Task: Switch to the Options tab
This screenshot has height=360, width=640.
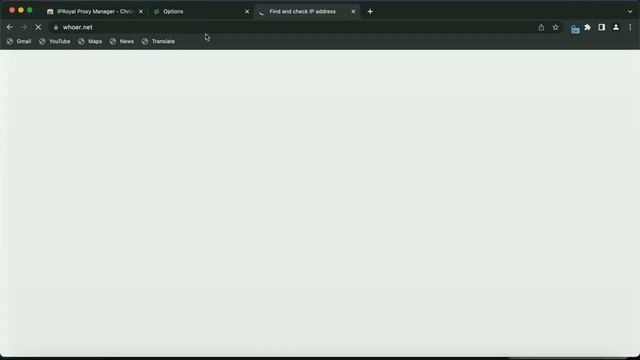Action: [x=201, y=11]
